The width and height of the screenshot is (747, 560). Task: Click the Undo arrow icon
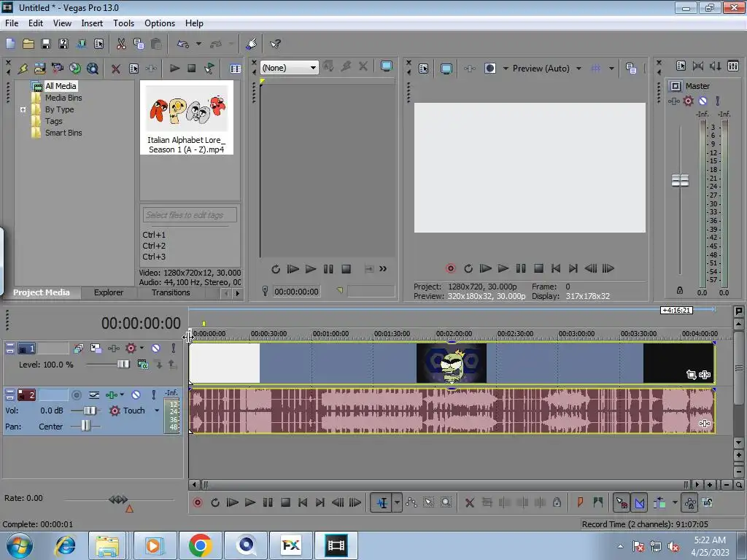pyautogui.click(x=183, y=44)
